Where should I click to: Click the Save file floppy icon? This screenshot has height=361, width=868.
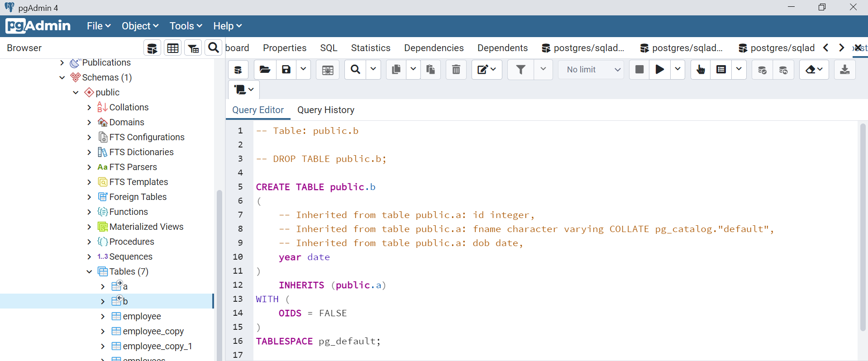point(286,70)
